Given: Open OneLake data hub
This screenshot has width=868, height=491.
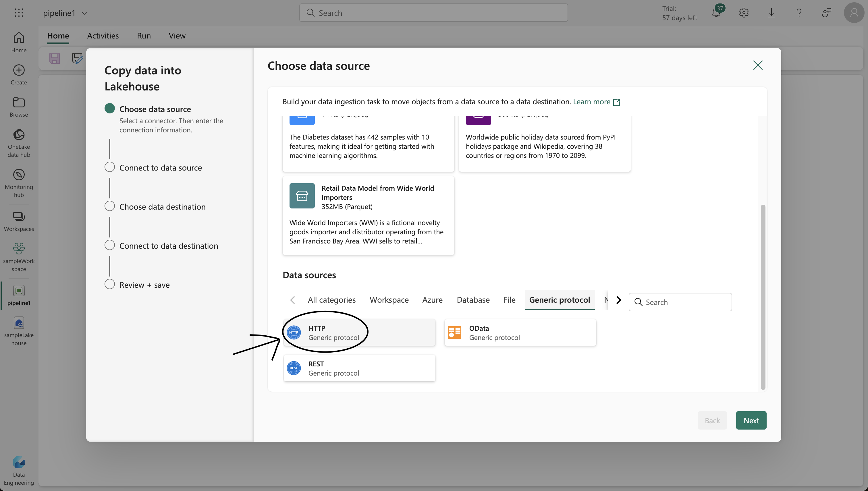Looking at the screenshot, I should click(x=19, y=143).
